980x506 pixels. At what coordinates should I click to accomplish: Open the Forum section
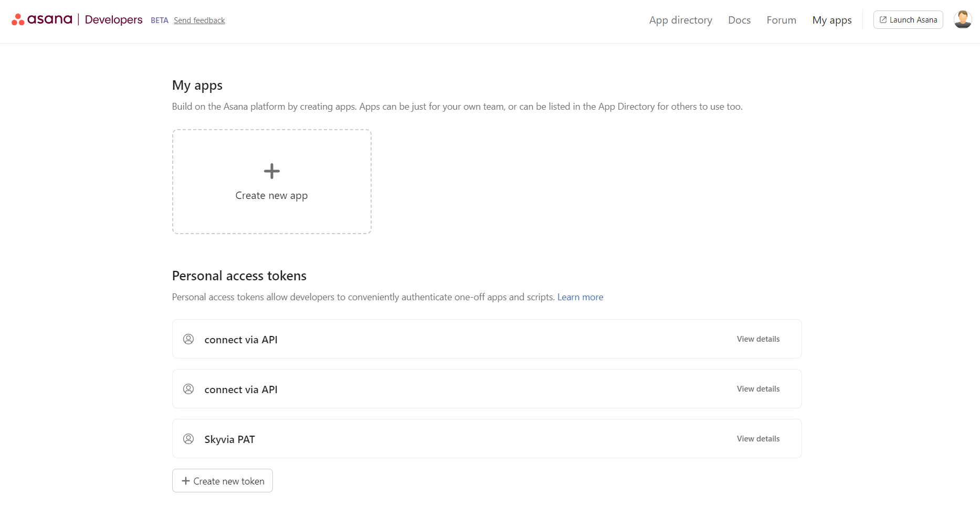click(781, 20)
